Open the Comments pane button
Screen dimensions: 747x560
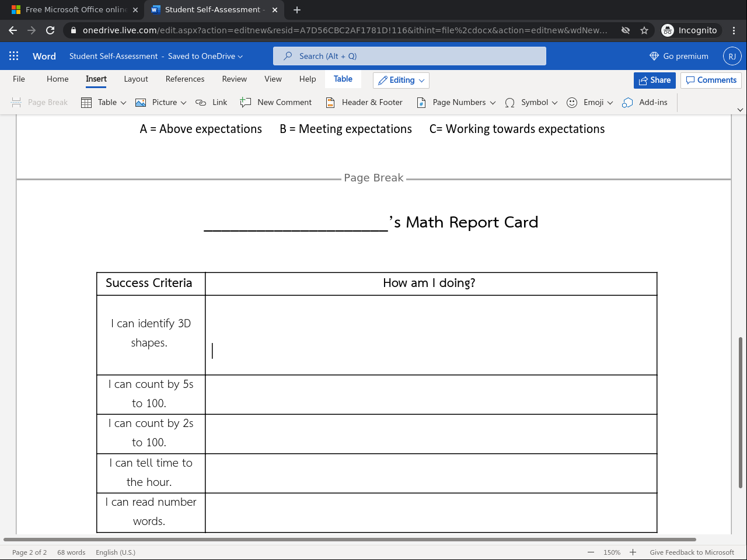click(711, 80)
